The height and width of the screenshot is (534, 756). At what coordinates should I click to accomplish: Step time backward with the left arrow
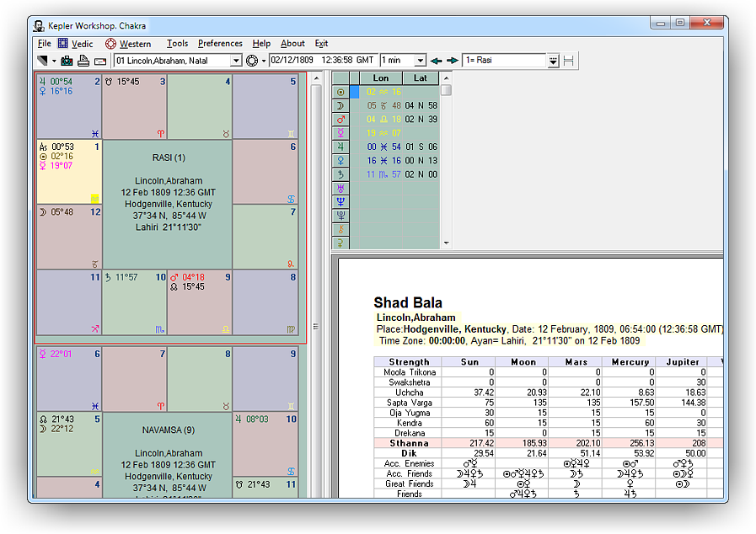click(x=436, y=61)
